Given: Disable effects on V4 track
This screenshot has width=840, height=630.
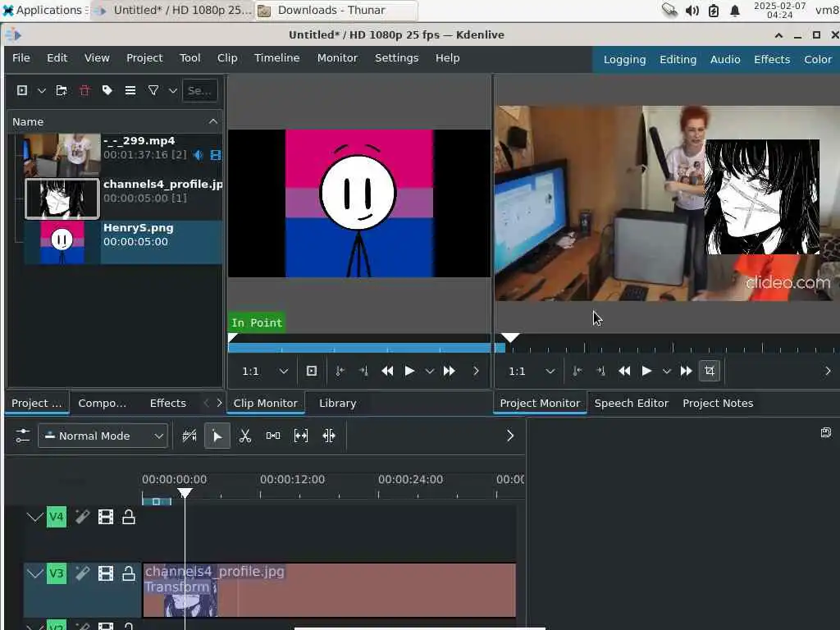Looking at the screenshot, I should click(82, 517).
